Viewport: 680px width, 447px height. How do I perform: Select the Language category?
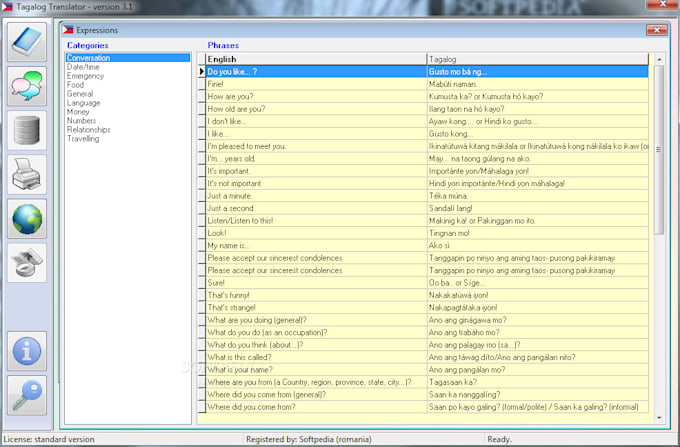click(x=83, y=103)
